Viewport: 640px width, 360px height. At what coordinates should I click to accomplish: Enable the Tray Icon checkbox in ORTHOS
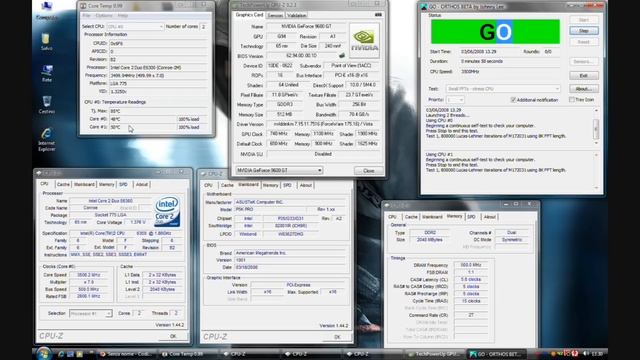[x=571, y=100]
